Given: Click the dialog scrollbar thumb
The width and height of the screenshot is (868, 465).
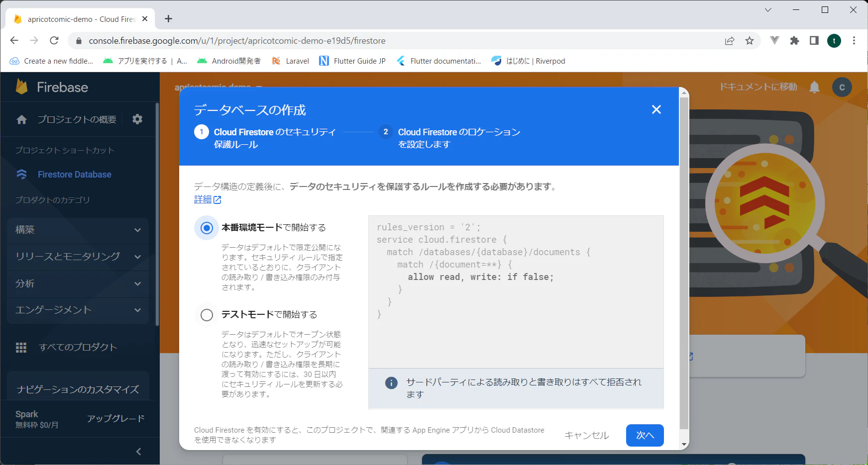Looking at the screenshot, I should tap(684, 264).
